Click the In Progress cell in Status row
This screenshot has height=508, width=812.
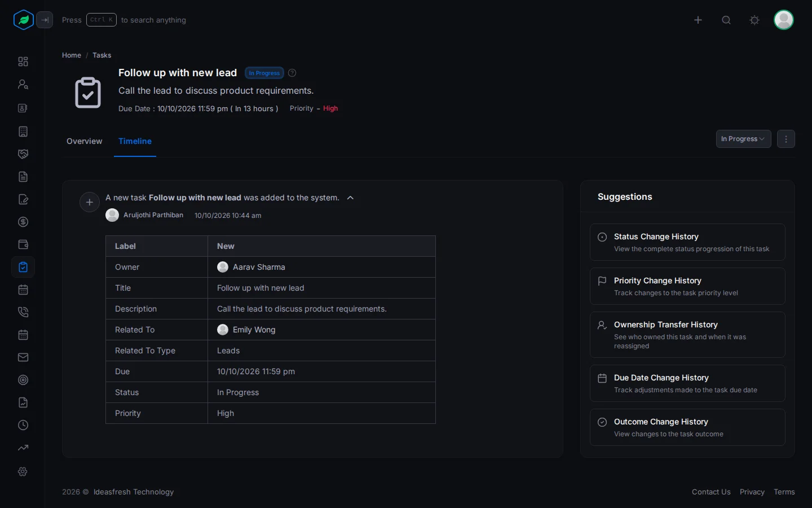[x=321, y=392]
